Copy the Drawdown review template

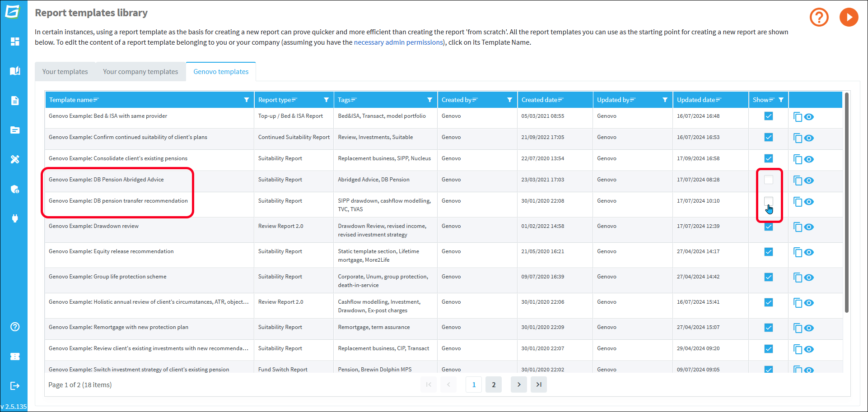tap(798, 227)
